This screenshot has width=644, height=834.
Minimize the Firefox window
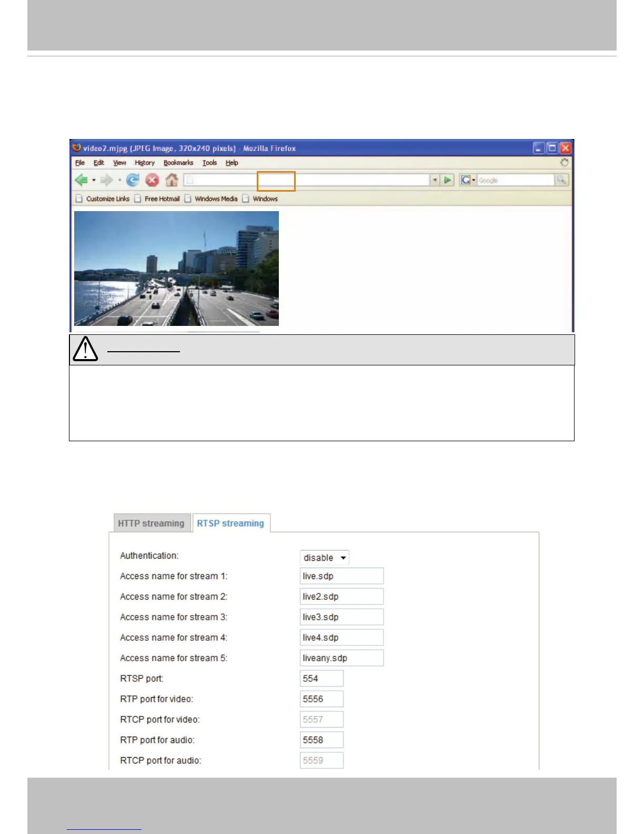click(539, 148)
